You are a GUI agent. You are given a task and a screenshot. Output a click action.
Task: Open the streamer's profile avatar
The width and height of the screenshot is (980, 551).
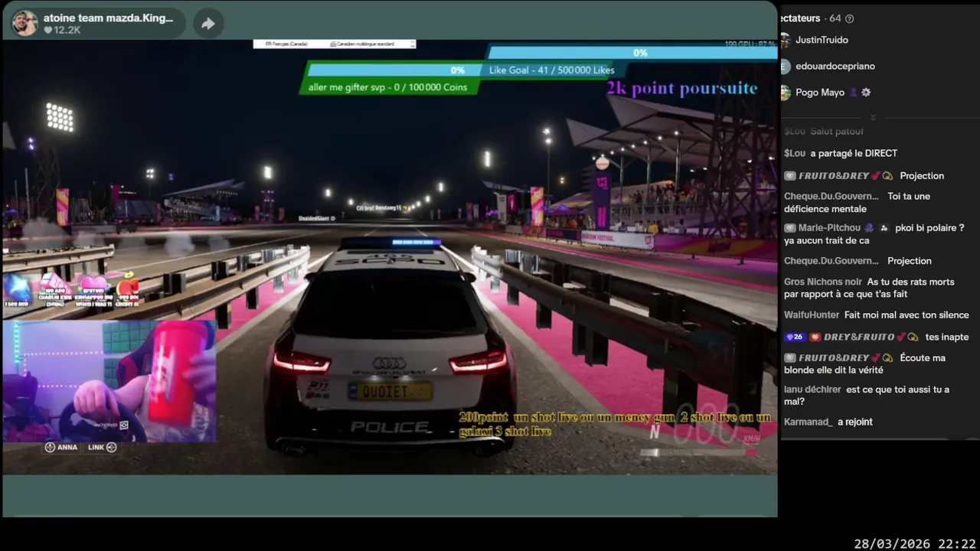click(x=24, y=23)
